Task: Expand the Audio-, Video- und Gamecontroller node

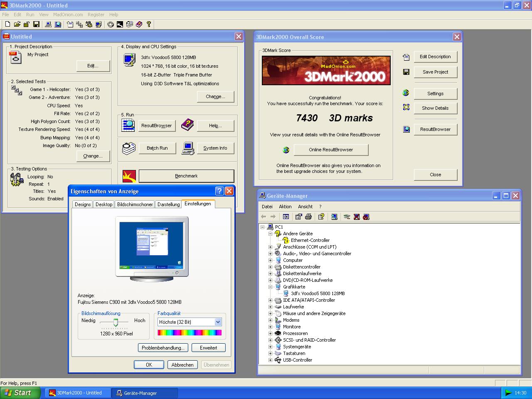Action: coord(270,254)
